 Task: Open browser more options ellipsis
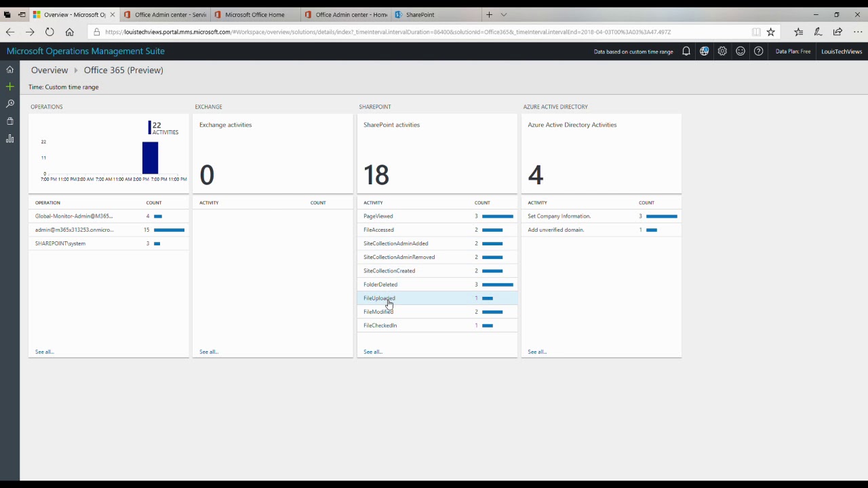(x=858, y=32)
